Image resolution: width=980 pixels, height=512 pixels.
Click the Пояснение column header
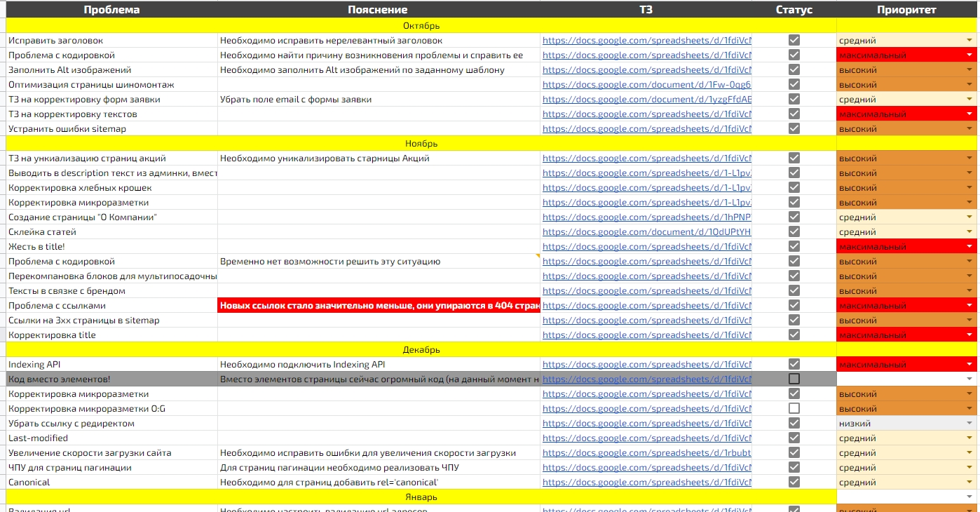[x=379, y=10]
